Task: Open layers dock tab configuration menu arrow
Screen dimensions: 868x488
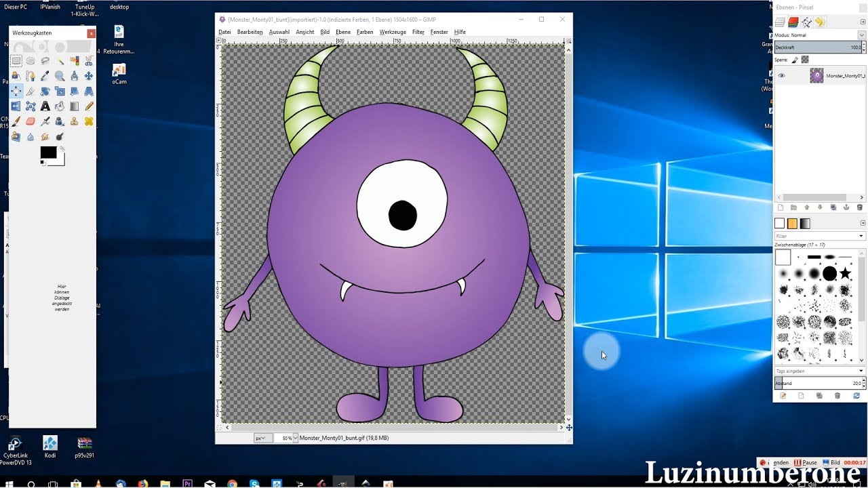Action: coord(863,22)
